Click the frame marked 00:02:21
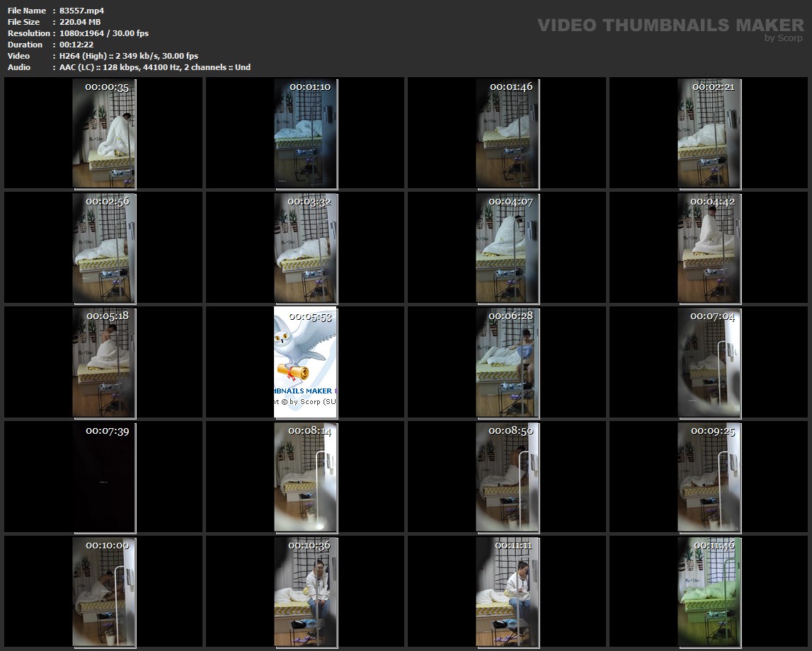This screenshot has width=812, height=651. (x=709, y=133)
